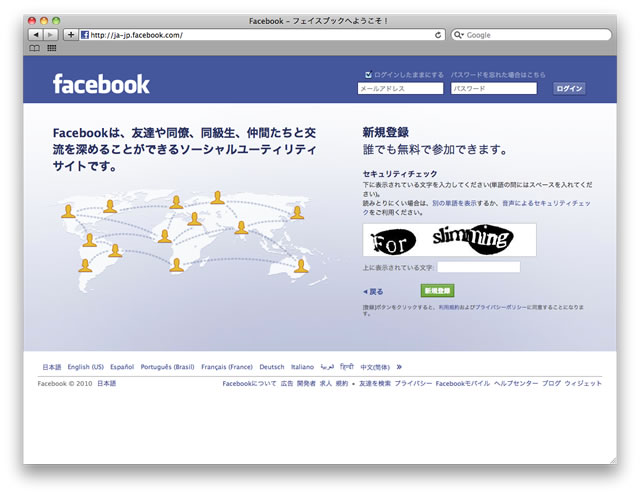The image size is (640, 496).
Task: Open the ヘルプセンター footer link
Action: coord(516,383)
